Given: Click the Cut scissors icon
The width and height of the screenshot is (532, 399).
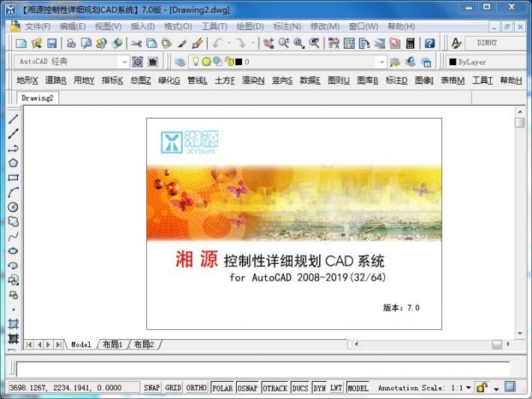Looking at the screenshot, I should coord(136,43).
